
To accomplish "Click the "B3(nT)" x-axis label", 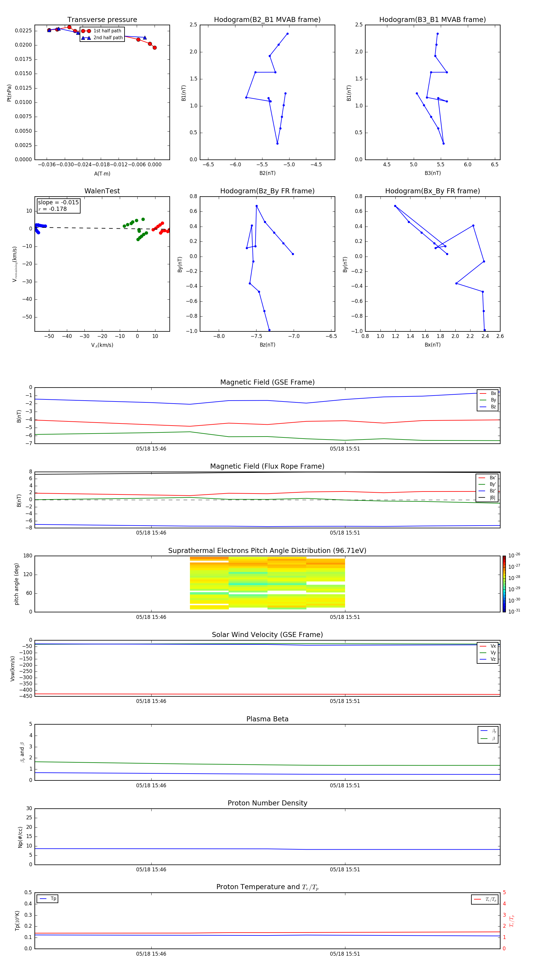I will [432, 173].
